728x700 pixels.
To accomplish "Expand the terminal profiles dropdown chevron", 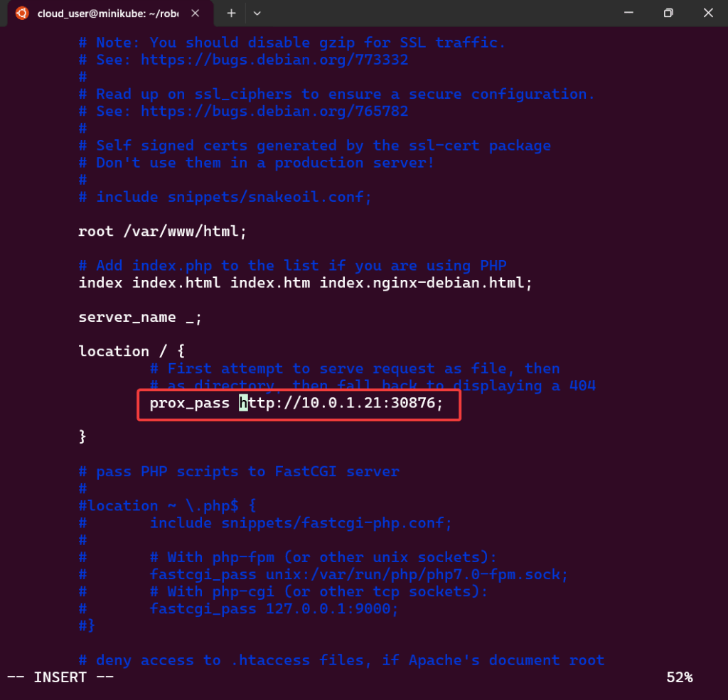I will tap(257, 14).
